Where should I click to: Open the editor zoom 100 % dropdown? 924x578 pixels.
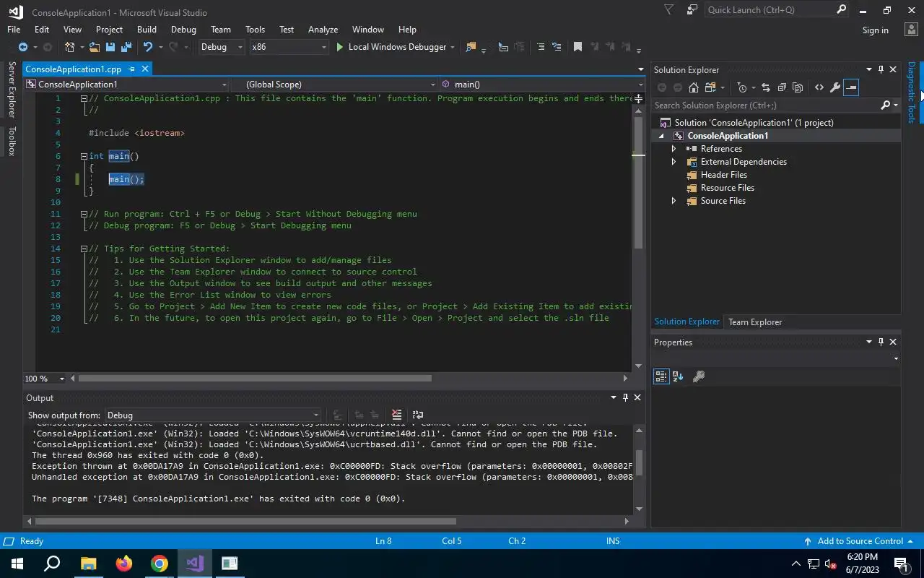coord(62,379)
